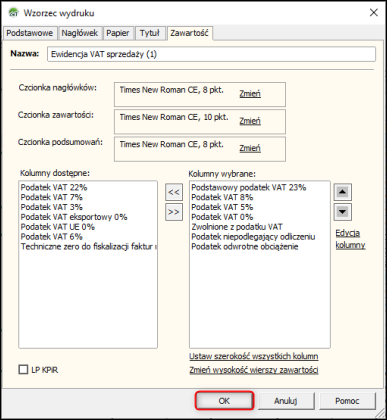The height and width of the screenshot is (420, 387).
Task: Switch to the Podstawowe tab
Action: (x=30, y=33)
